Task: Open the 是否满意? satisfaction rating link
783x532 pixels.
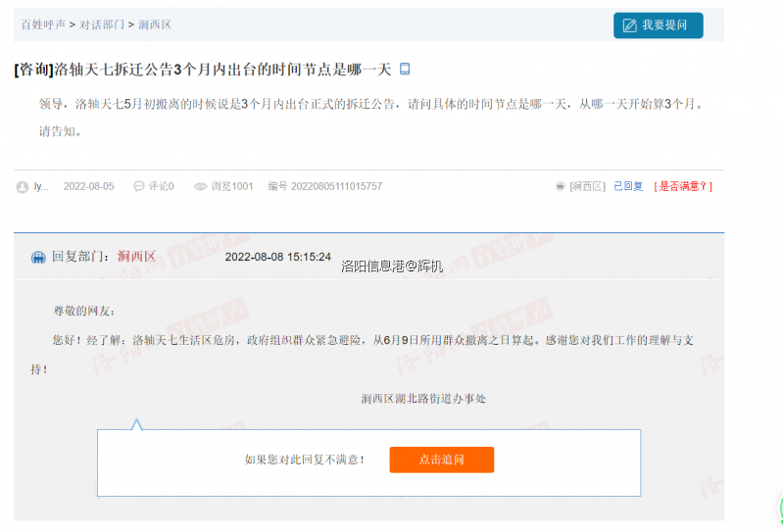Action: point(683,186)
